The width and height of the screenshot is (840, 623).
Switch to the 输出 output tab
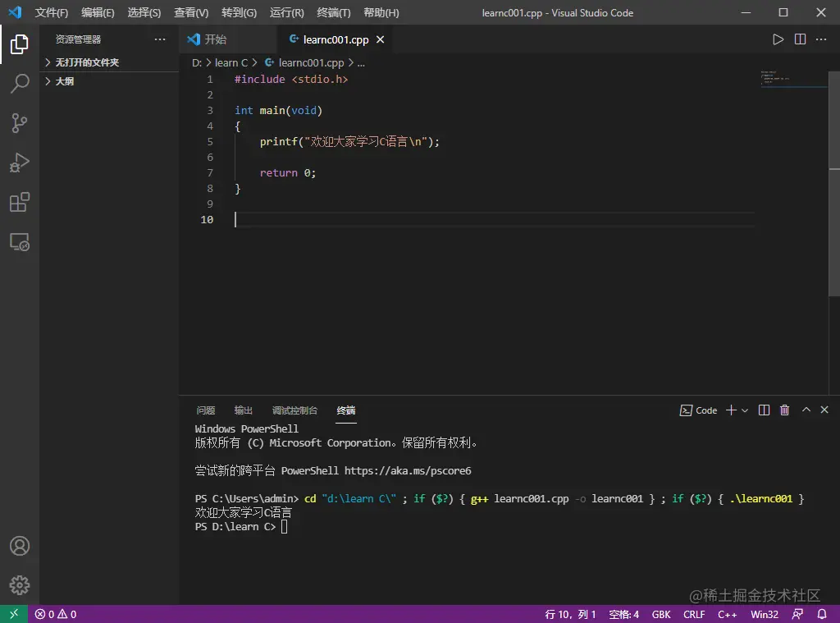[x=243, y=410]
